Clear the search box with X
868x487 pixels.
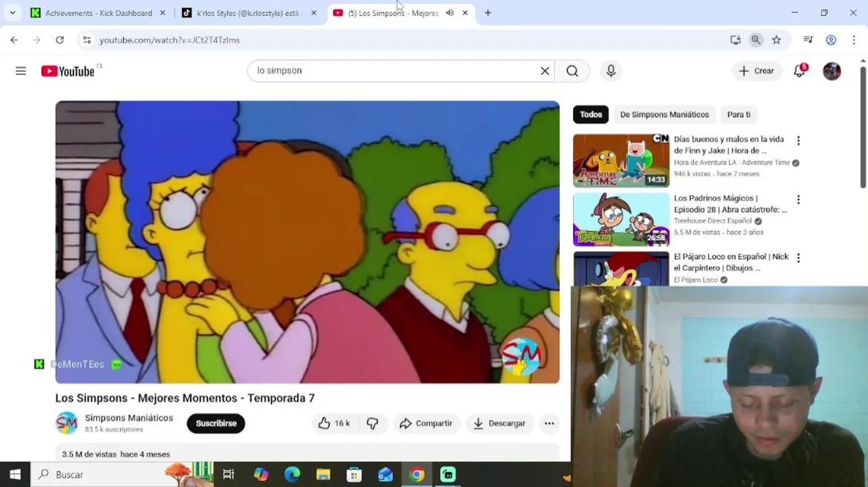[x=545, y=71]
